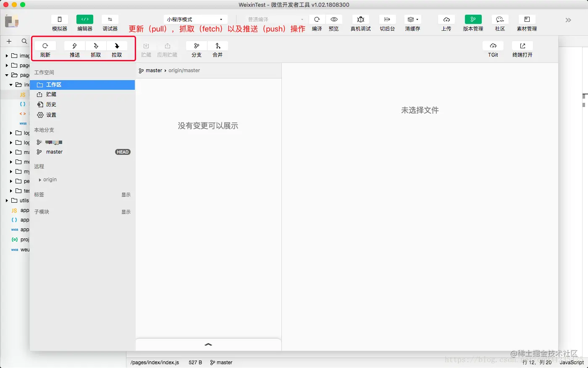The image size is (588, 368).
Task: Open 历史 history view
Action: pyautogui.click(x=82, y=104)
